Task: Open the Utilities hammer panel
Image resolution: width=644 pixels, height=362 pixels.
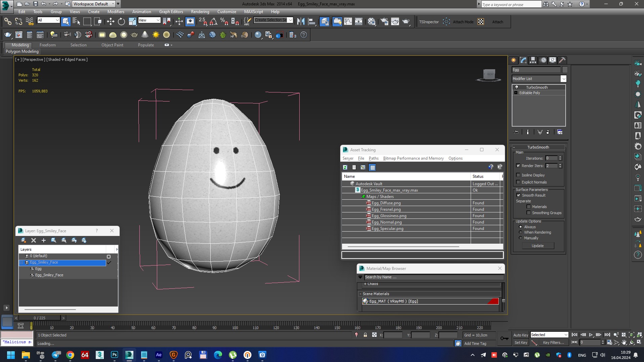Action: coord(562,60)
